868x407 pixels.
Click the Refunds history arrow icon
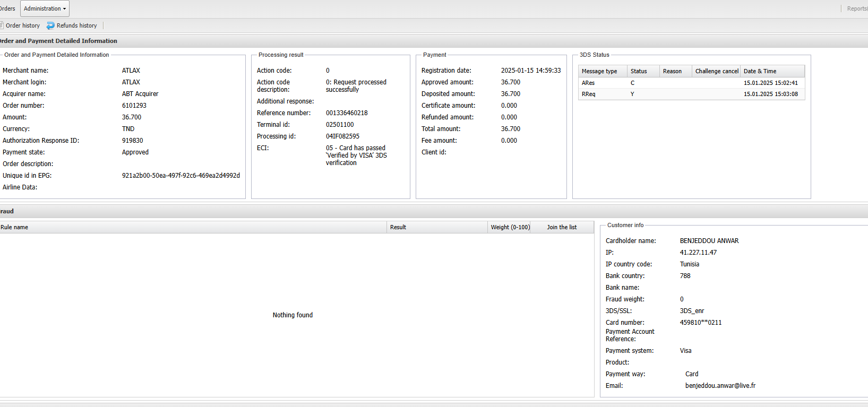pos(50,25)
